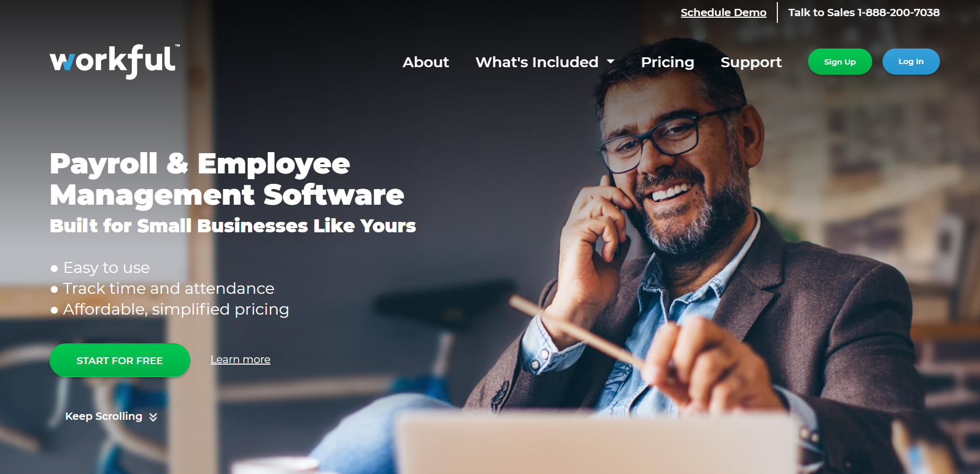Click the Schedule Demo link
This screenshot has width=980, height=474.
coord(723,13)
